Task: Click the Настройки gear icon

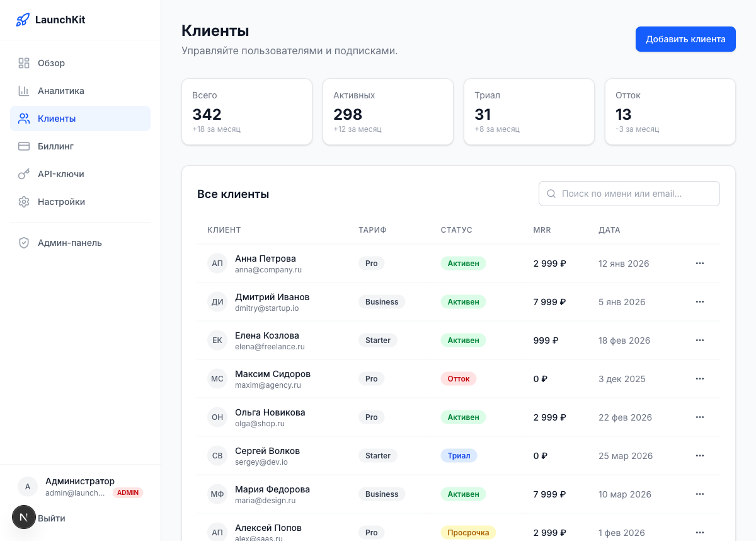Action: click(x=24, y=202)
